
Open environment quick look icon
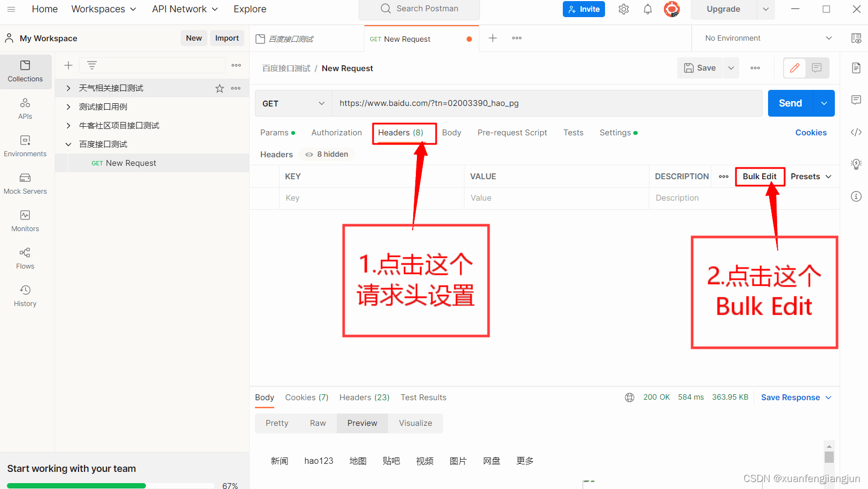(x=856, y=38)
